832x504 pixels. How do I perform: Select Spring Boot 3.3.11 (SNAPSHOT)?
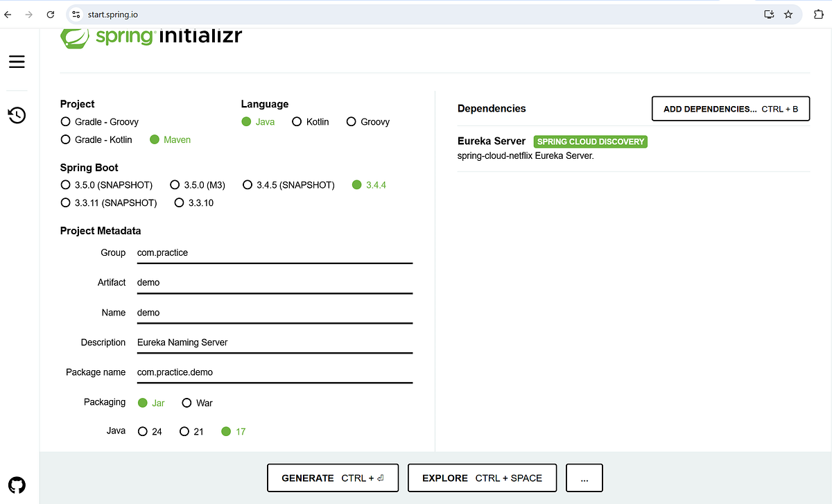[x=109, y=203]
